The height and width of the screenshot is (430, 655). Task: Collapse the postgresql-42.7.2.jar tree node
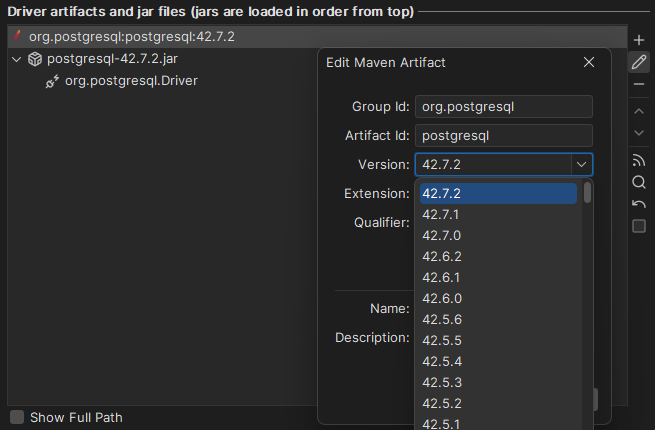coord(16,59)
